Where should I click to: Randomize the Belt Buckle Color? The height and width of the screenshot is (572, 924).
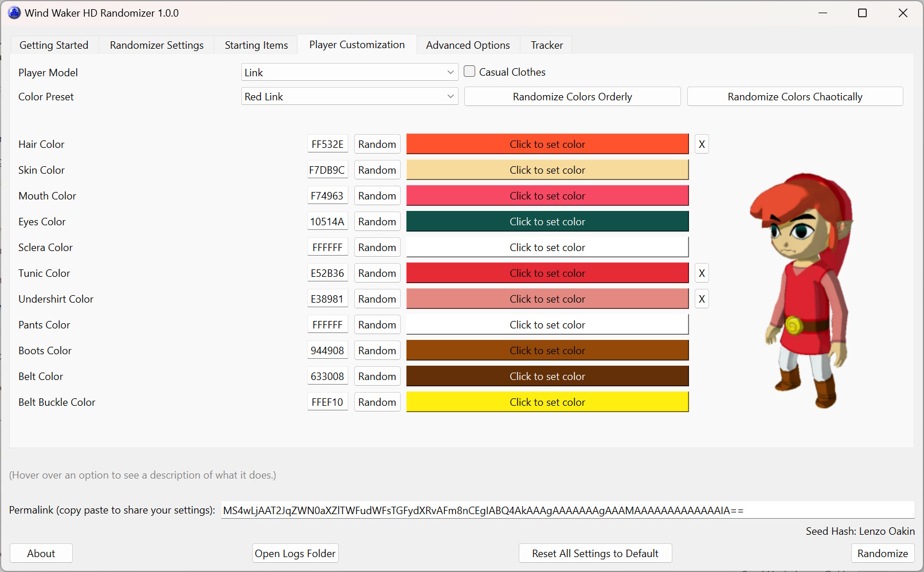coord(377,402)
